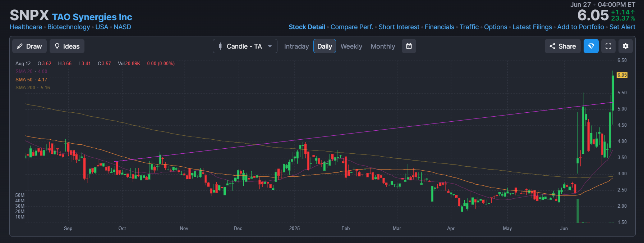Open the Ideas lightbulb button
Image resolution: width=644 pixels, height=243 pixels.
point(67,46)
